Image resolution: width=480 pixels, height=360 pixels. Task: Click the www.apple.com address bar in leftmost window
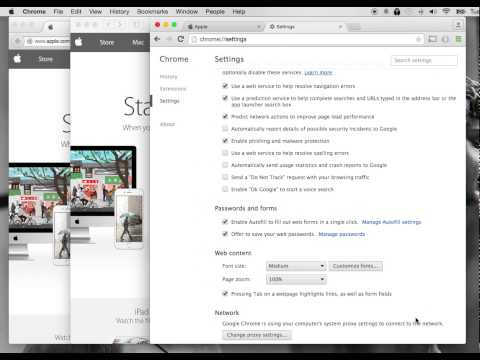point(47,41)
